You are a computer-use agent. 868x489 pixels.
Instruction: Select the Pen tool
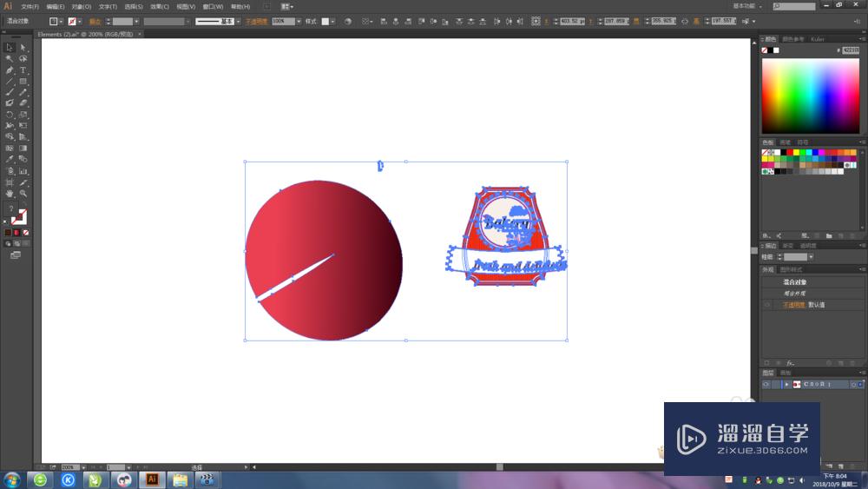[x=10, y=70]
